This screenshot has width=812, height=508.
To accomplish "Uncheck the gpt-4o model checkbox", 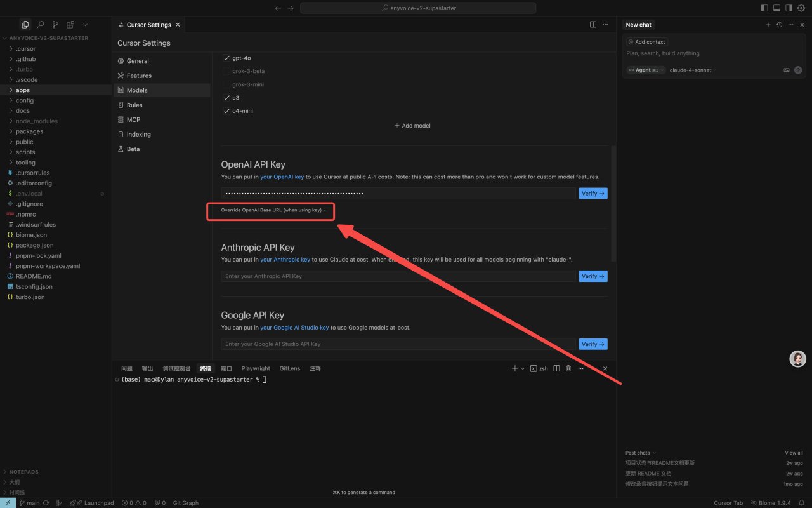I will pos(227,58).
